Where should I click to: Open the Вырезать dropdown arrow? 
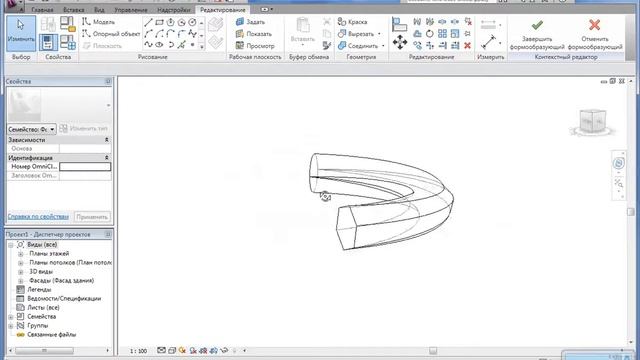tap(380, 34)
